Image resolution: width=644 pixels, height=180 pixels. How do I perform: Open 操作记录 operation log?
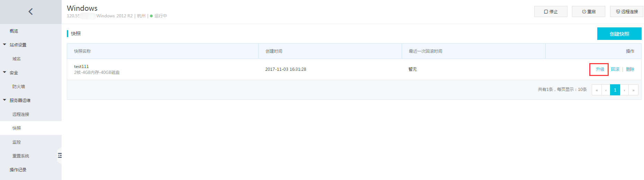[x=18, y=170]
